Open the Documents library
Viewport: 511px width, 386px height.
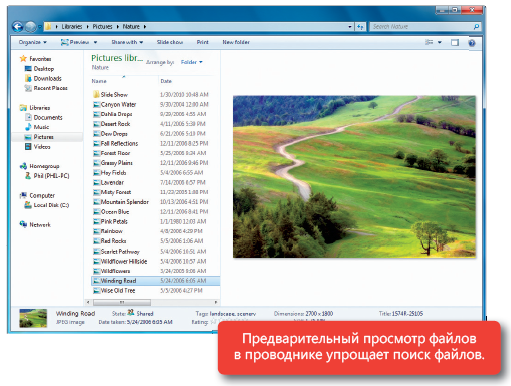(x=44, y=117)
